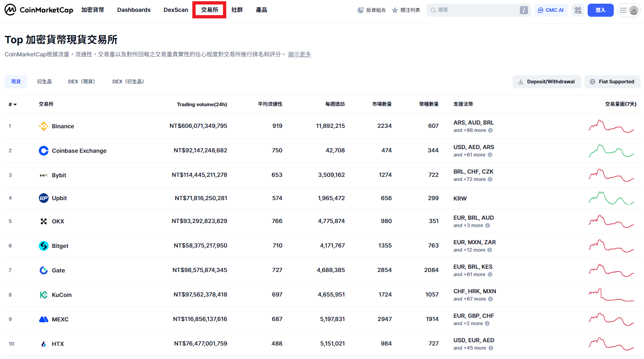Click info icon beside Binance '+86 more'
Viewport: 644px width, 359px height.
click(490, 130)
